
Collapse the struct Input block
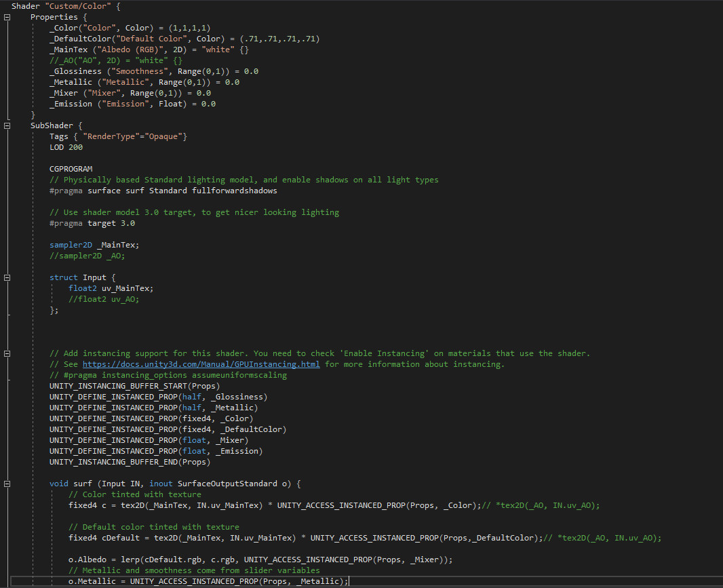[x=7, y=277]
